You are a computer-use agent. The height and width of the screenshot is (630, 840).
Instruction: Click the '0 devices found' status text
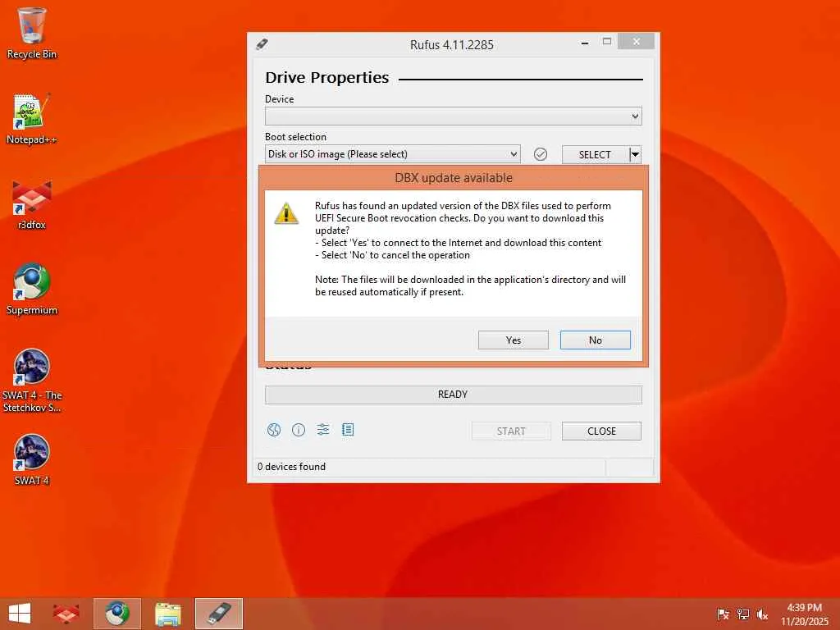[291, 467]
